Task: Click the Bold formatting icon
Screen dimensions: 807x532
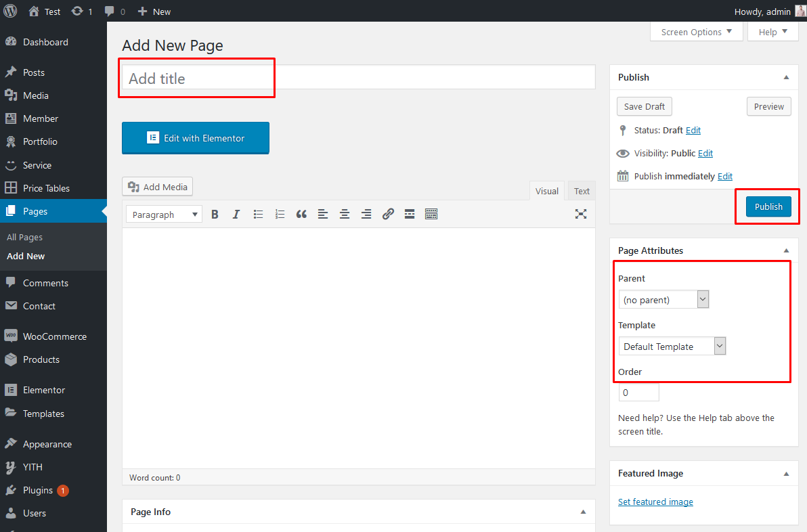Action: [x=215, y=215]
